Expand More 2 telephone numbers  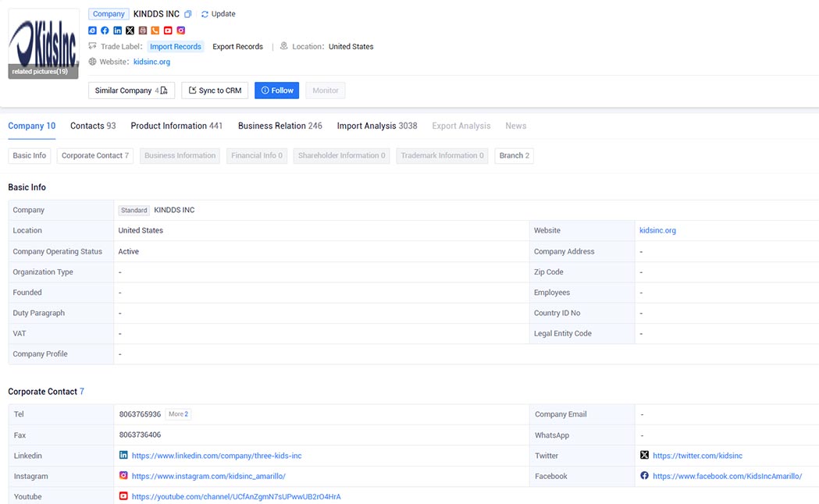tap(178, 414)
